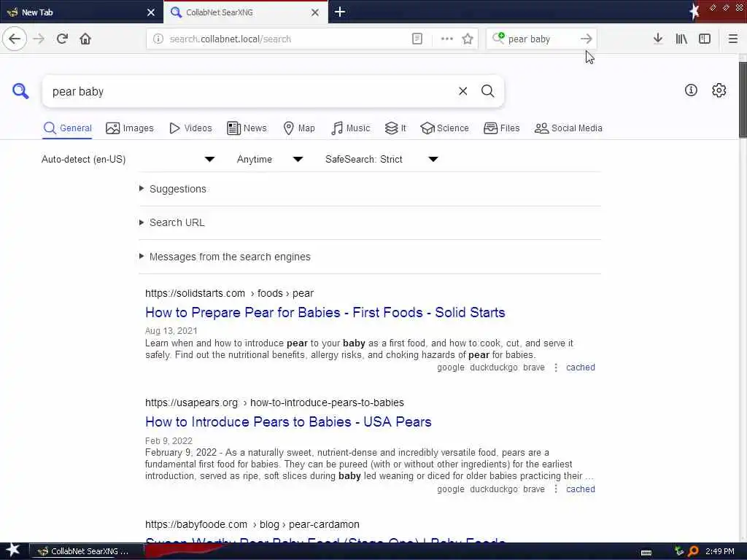Run search with the magnifier button
The width and height of the screenshot is (747, 560).
pyautogui.click(x=487, y=91)
